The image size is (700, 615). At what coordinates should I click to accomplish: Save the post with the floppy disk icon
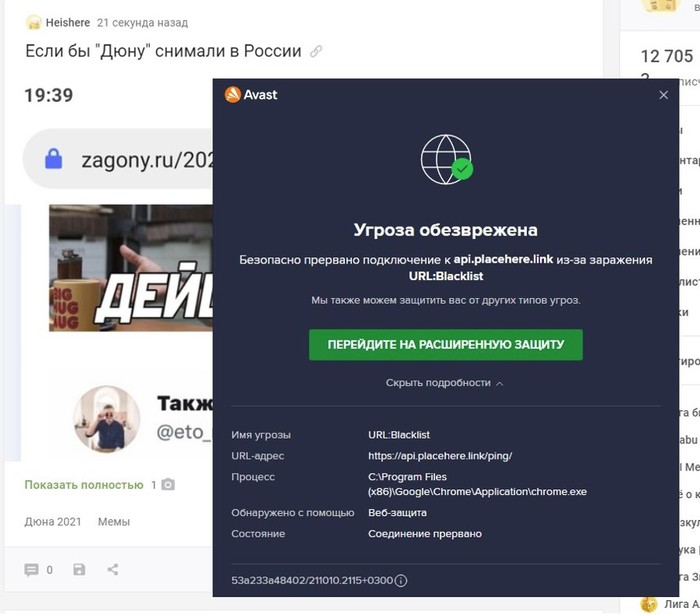[x=79, y=569]
